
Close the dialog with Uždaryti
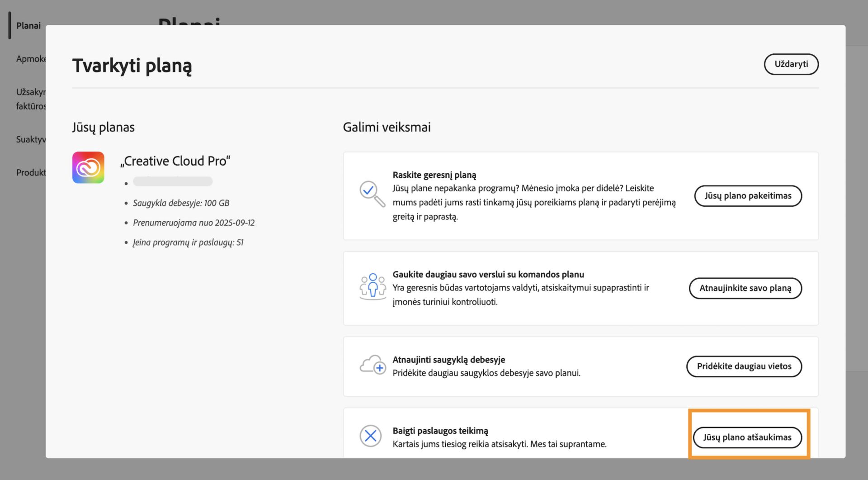pos(791,64)
